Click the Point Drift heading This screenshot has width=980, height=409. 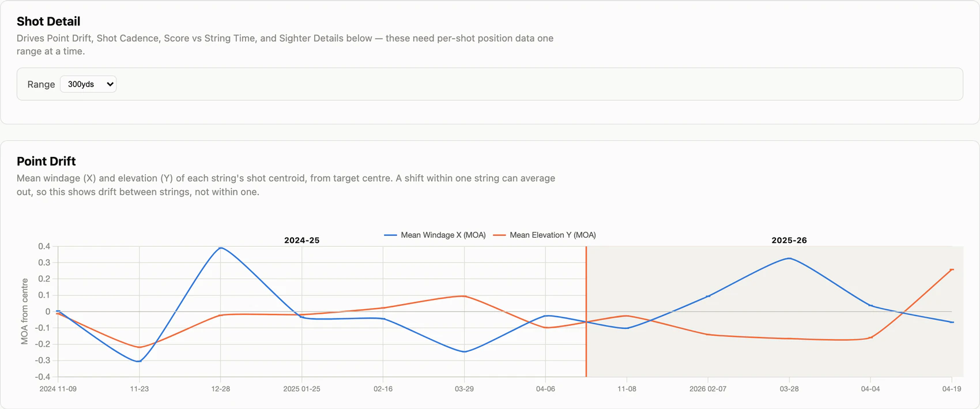tap(46, 162)
